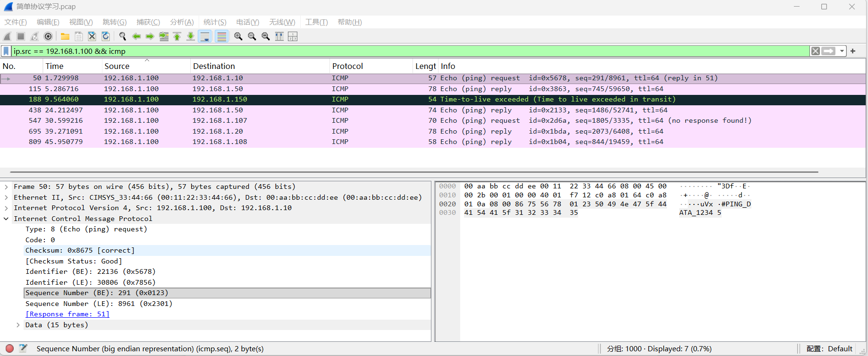Click the zoom in magnifier icon

point(238,36)
